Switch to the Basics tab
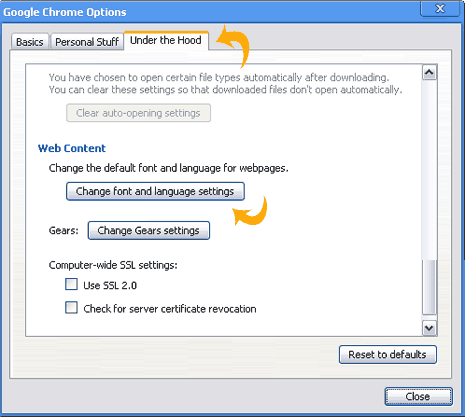 tap(30, 42)
